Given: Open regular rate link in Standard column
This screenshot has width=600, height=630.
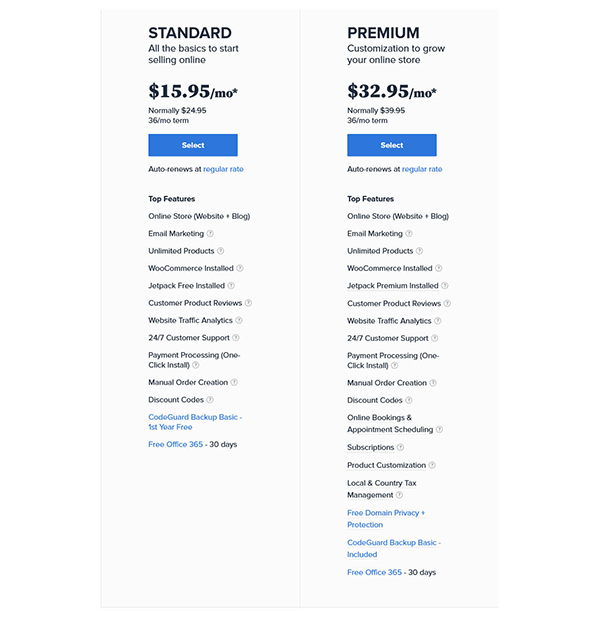Looking at the screenshot, I should point(223,169).
